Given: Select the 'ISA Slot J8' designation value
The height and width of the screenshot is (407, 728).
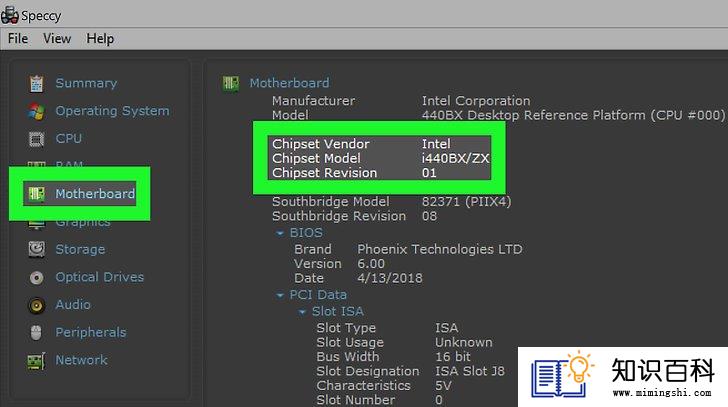Looking at the screenshot, I should (x=469, y=371).
